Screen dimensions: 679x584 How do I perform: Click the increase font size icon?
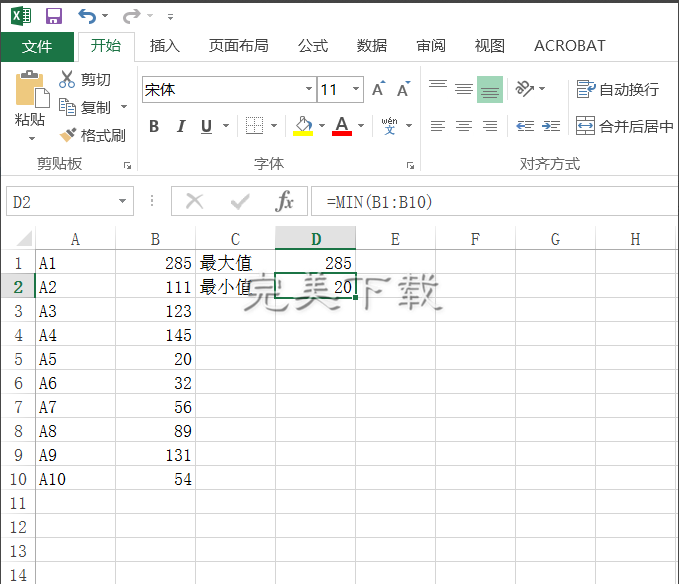click(x=378, y=89)
